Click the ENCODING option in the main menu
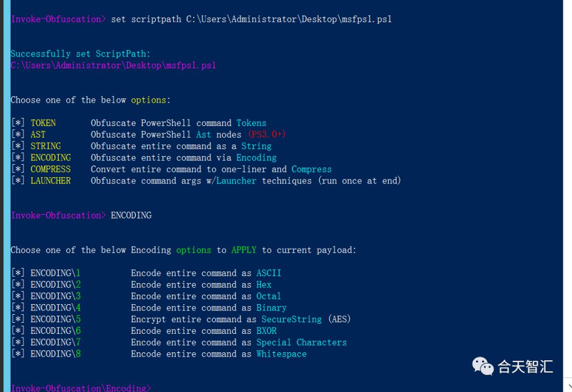 (51, 158)
